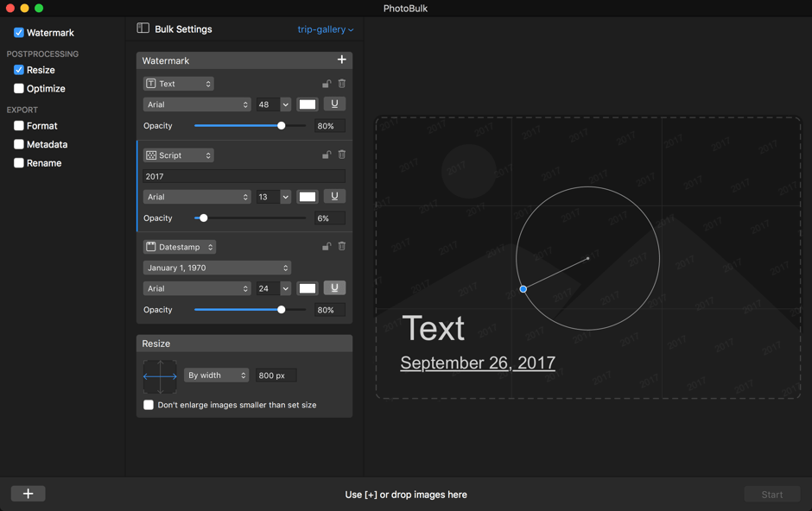Uncheck the Watermark checkbox
The height and width of the screenshot is (511, 812).
click(19, 33)
